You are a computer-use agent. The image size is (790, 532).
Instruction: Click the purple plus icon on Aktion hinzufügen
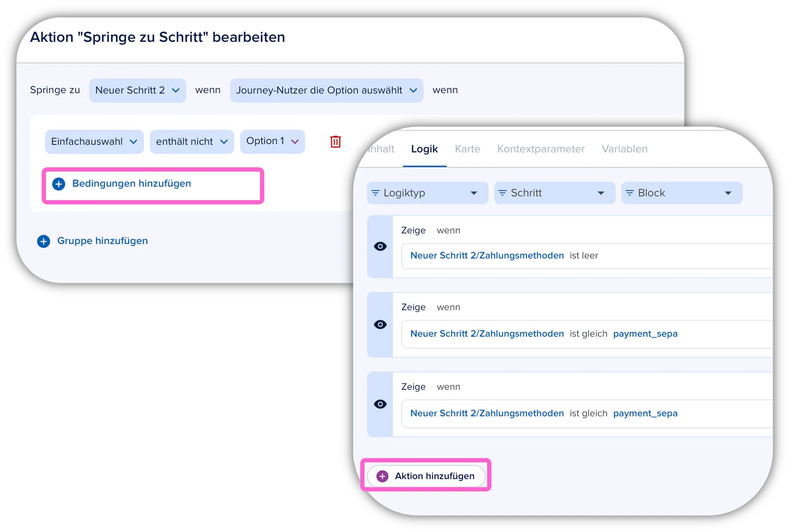(x=382, y=476)
